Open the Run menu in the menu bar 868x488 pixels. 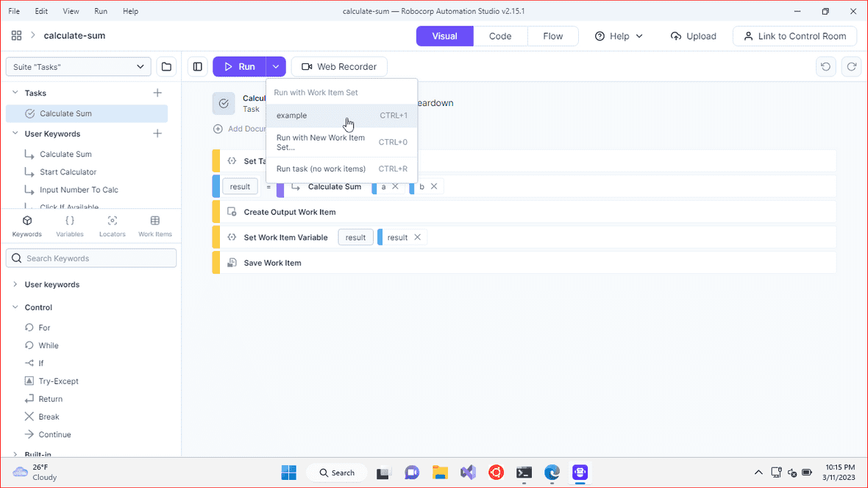[101, 11]
